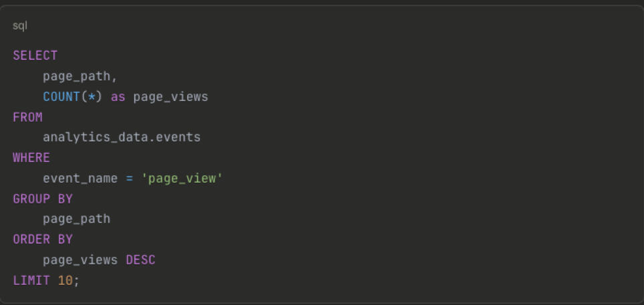The image size is (644, 305).
Task: Click the DESC sort keyword
Action: [x=140, y=260]
